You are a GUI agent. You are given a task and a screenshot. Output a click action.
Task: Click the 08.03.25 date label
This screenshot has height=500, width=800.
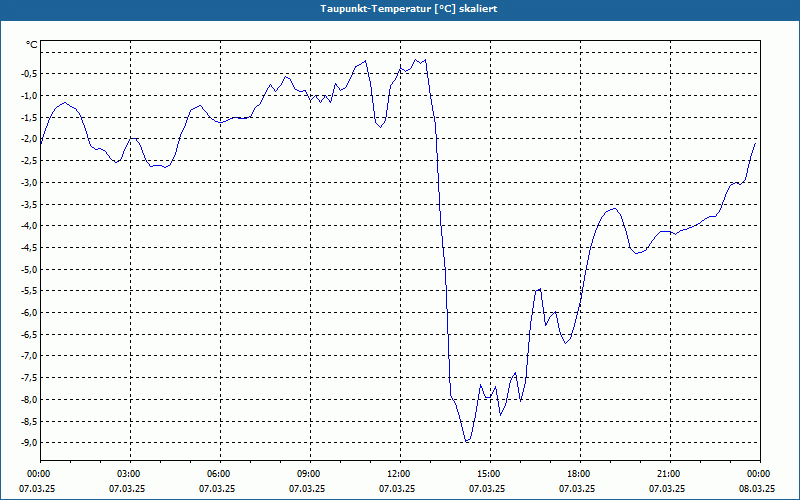pos(757,488)
